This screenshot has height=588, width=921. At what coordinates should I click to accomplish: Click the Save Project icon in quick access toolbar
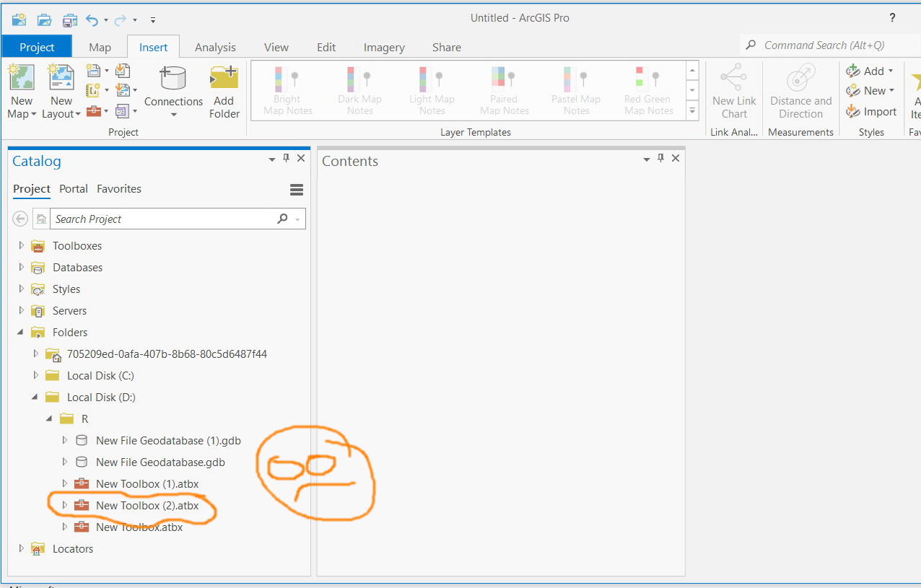(x=69, y=19)
